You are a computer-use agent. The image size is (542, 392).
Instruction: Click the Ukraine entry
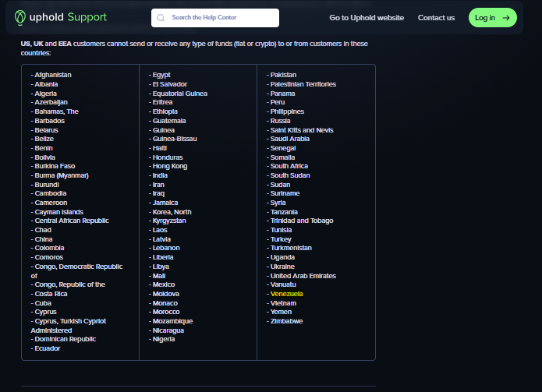click(282, 267)
